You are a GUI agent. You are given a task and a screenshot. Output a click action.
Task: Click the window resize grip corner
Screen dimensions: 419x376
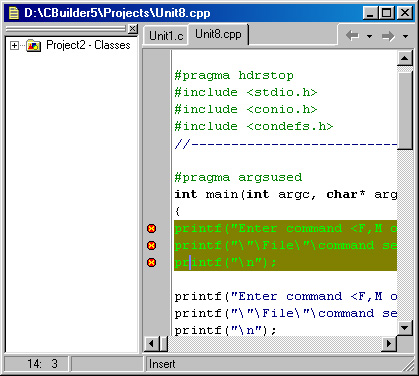[x=409, y=366]
